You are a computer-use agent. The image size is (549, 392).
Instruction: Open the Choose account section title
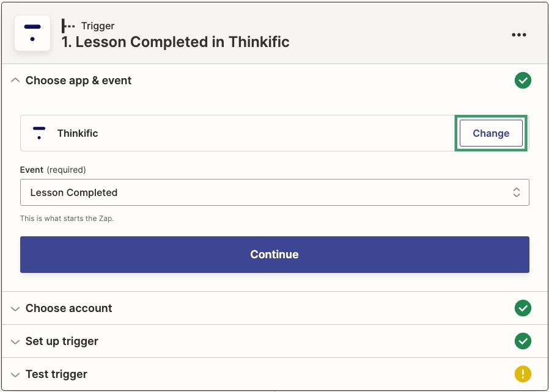[x=68, y=308]
